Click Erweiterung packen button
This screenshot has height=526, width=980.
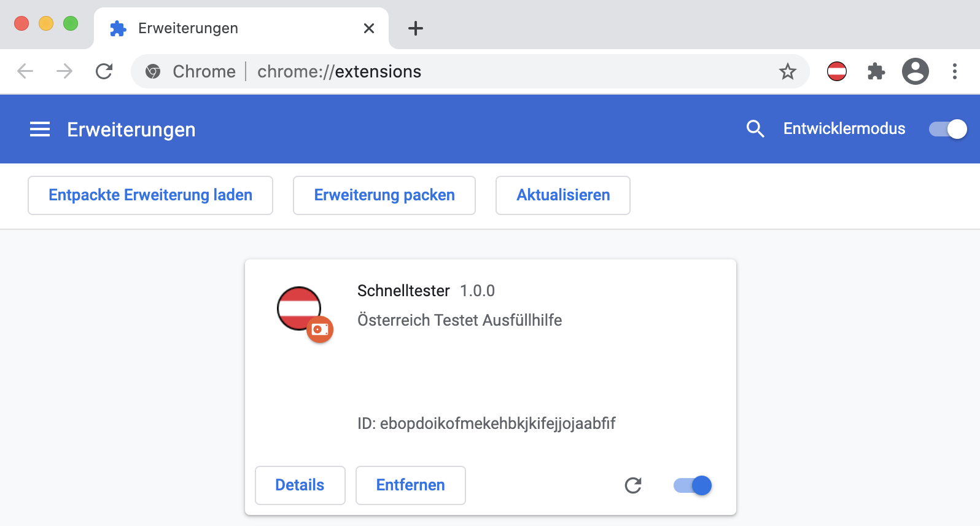pos(384,195)
